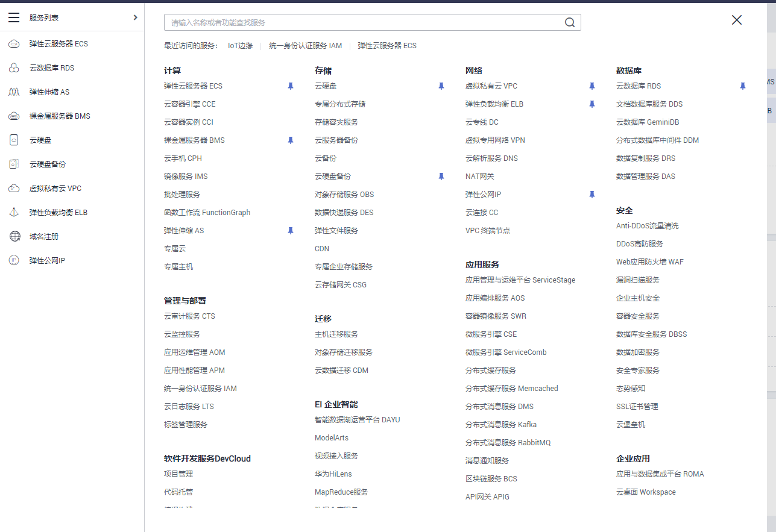Unpin 虚拟私有云 VPC from favorites
Image resolution: width=776 pixels, height=532 pixels.
click(591, 86)
